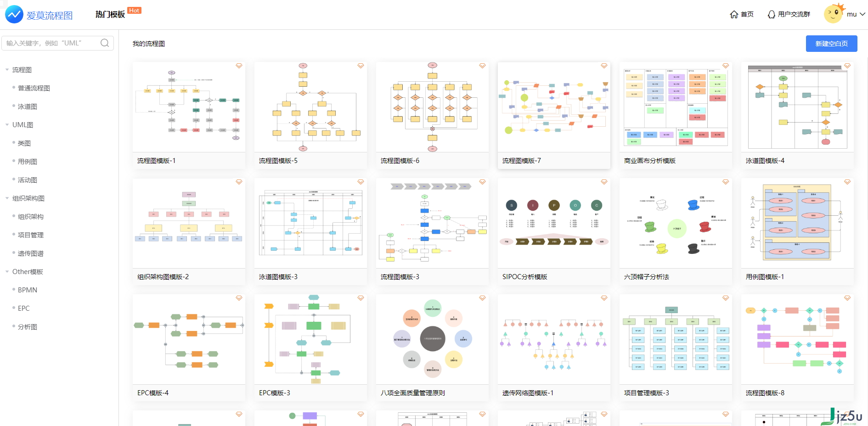The image size is (868, 426).
Task: Click the Hot badge next to 热门模板
Action: pos(134,10)
